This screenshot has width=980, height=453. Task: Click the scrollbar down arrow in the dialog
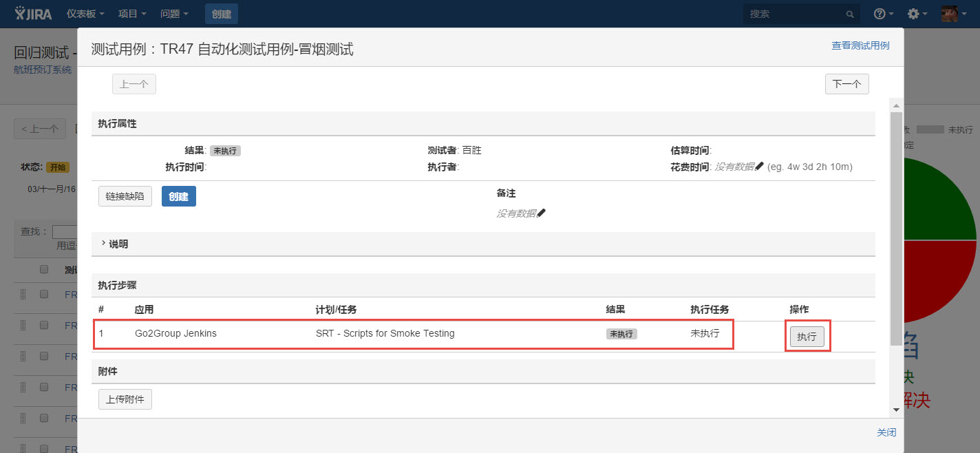click(895, 410)
